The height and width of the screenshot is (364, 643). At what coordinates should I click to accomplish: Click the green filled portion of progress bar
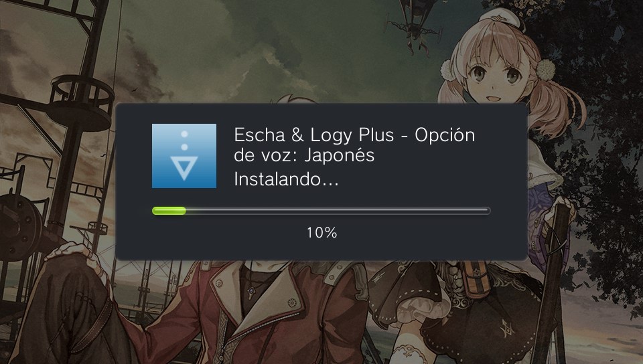pyautogui.click(x=169, y=211)
